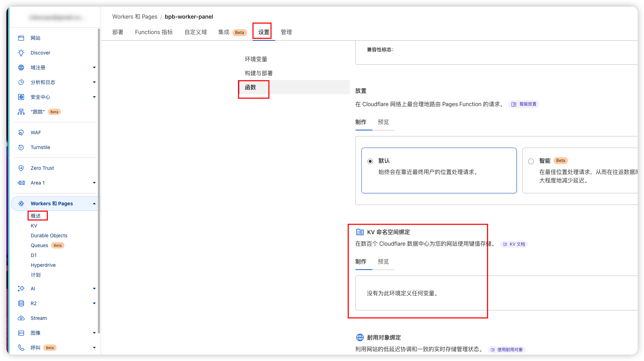Select 构建与部署 in the settings menu
This screenshot has width=644, height=361.
pyautogui.click(x=259, y=73)
